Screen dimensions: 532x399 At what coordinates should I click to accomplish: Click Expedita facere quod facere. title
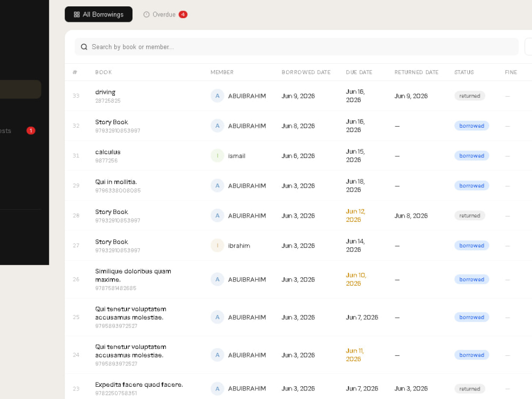[139, 385]
